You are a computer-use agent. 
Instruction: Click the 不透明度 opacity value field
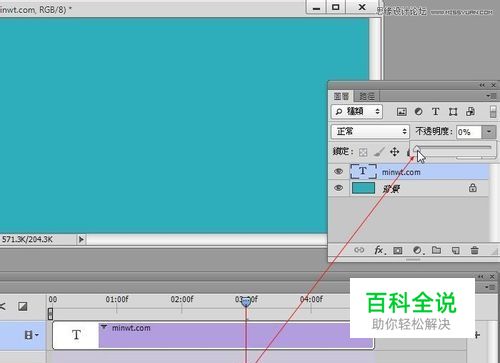[x=469, y=132]
